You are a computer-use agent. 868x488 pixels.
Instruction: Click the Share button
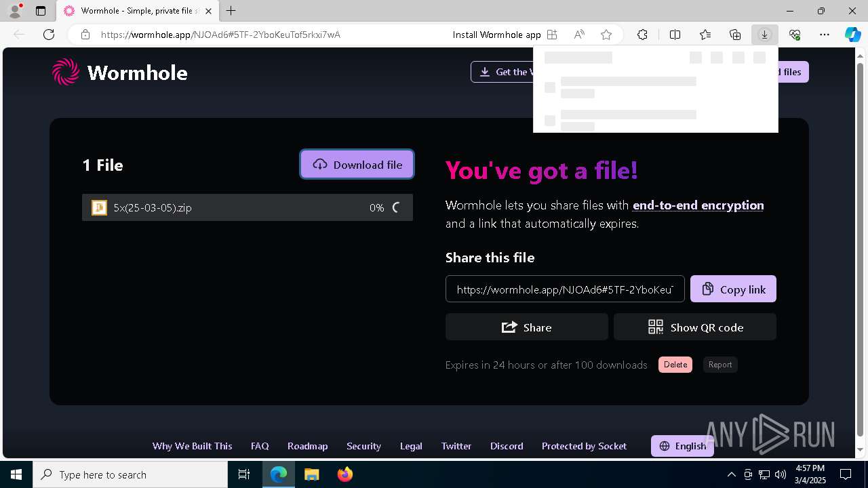pyautogui.click(x=526, y=327)
